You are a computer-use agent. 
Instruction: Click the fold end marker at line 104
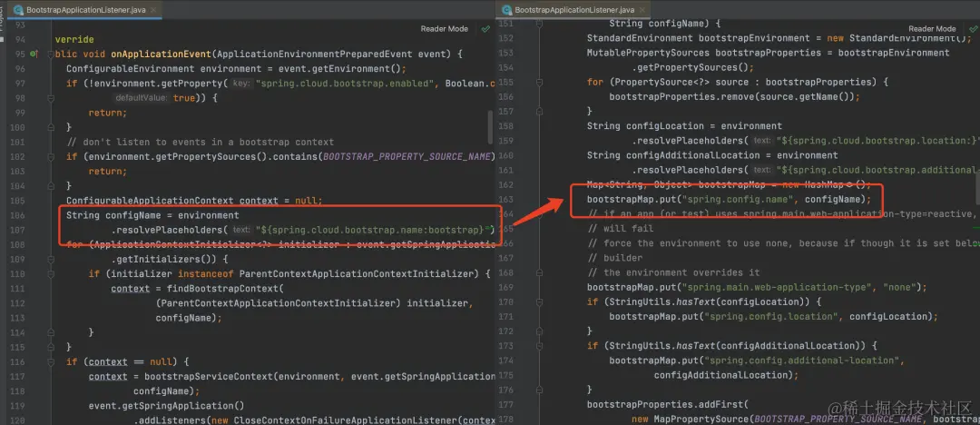[51, 186]
